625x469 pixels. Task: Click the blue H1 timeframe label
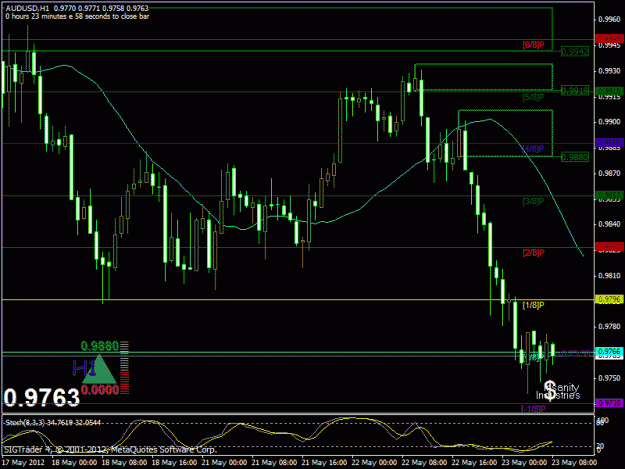(x=84, y=368)
